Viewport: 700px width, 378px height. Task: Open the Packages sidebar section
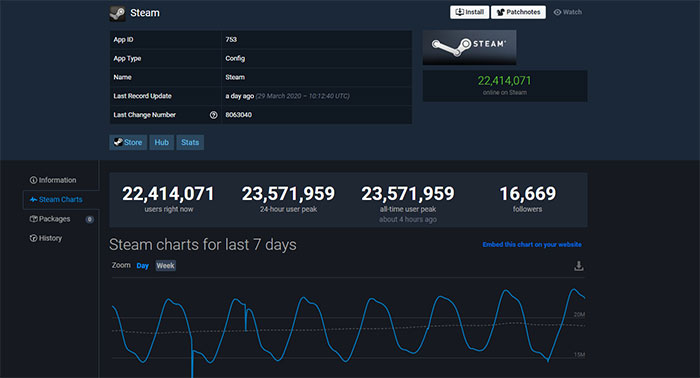click(x=50, y=219)
